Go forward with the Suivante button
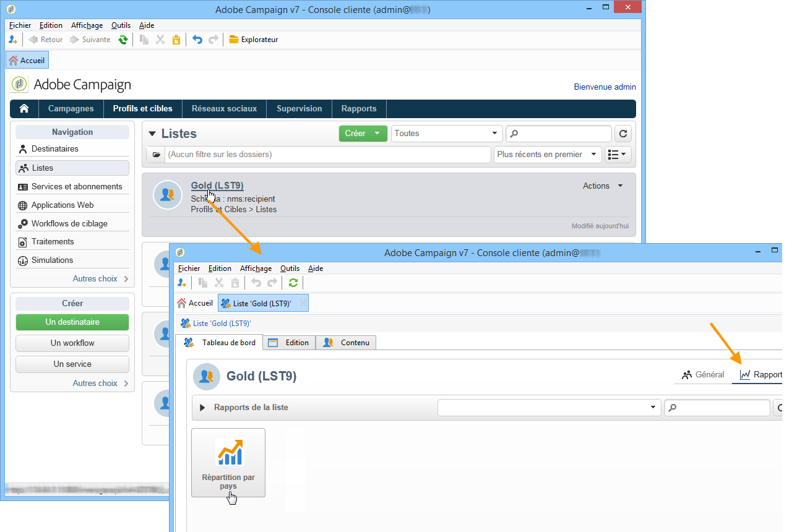Viewport: 797px width, 532px height. pyautogui.click(x=90, y=40)
